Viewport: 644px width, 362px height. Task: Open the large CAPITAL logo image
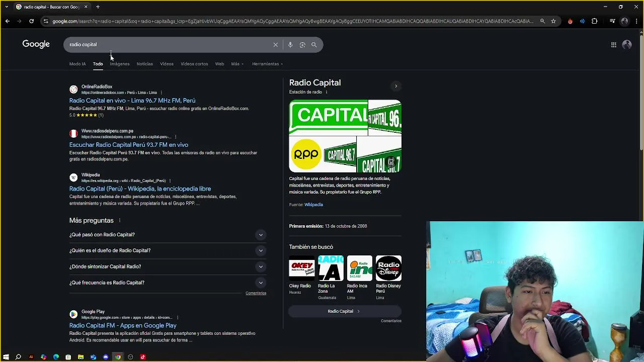pyautogui.click(x=328, y=118)
